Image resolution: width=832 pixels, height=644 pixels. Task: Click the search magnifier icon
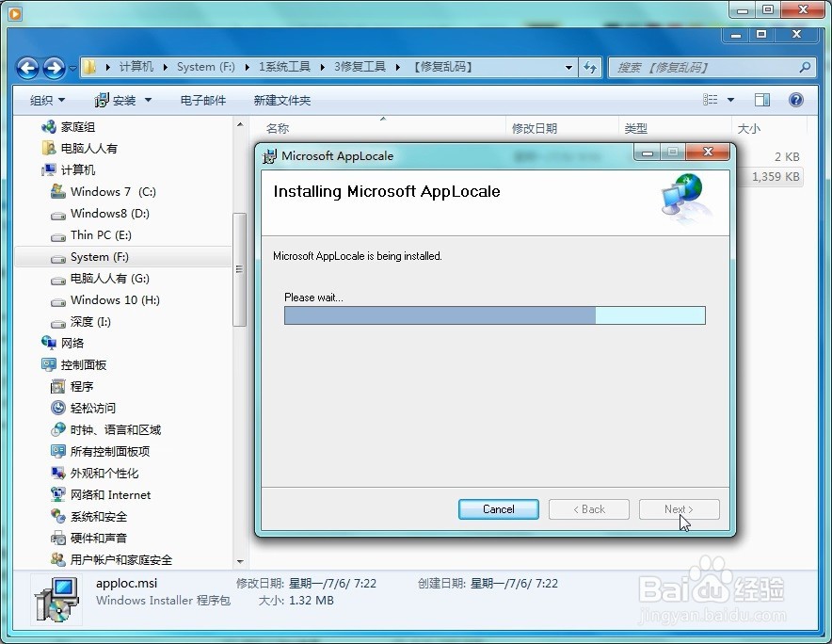(x=805, y=68)
